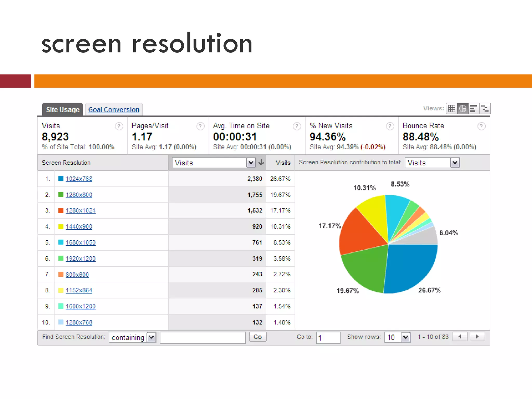Go to previous page arrow
The width and height of the screenshot is (532, 399).
(x=460, y=337)
